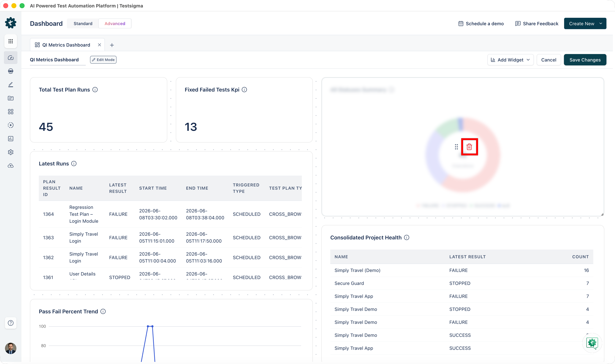This screenshot has height=364, width=615.
Task: Click the Save Changes button
Action: coord(585,60)
